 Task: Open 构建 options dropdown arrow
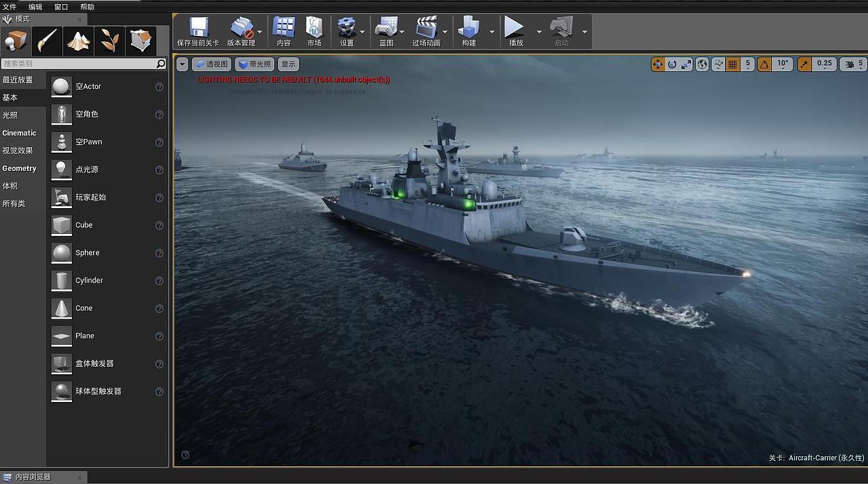[492, 32]
